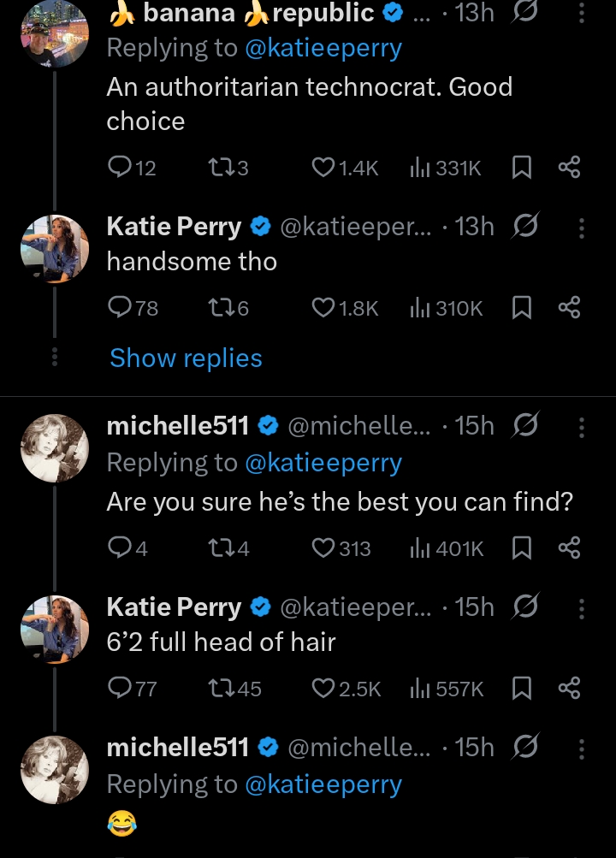616x858 pixels.
Task: Open more options on 'Are you sure' tweet
Action: coord(582,426)
